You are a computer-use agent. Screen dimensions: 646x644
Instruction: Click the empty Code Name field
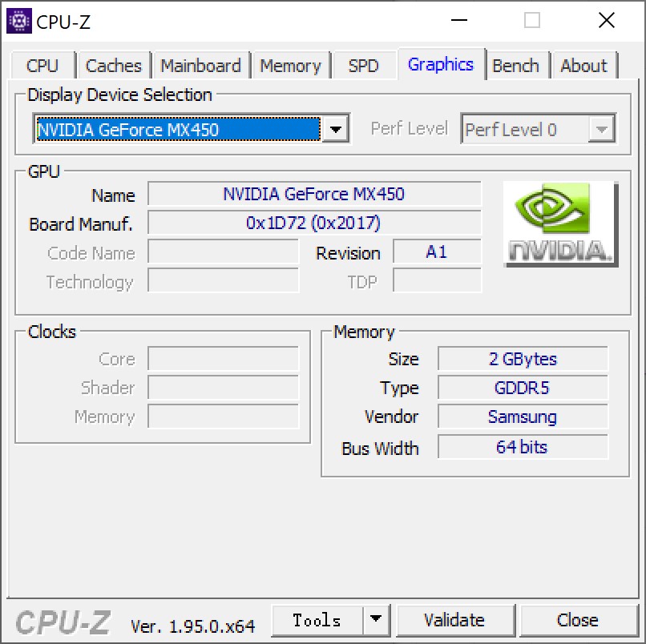click(x=224, y=252)
